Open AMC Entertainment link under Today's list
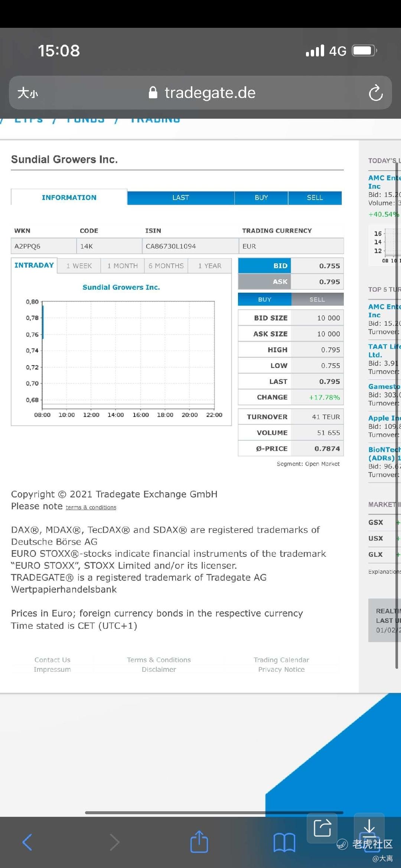 (384, 182)
